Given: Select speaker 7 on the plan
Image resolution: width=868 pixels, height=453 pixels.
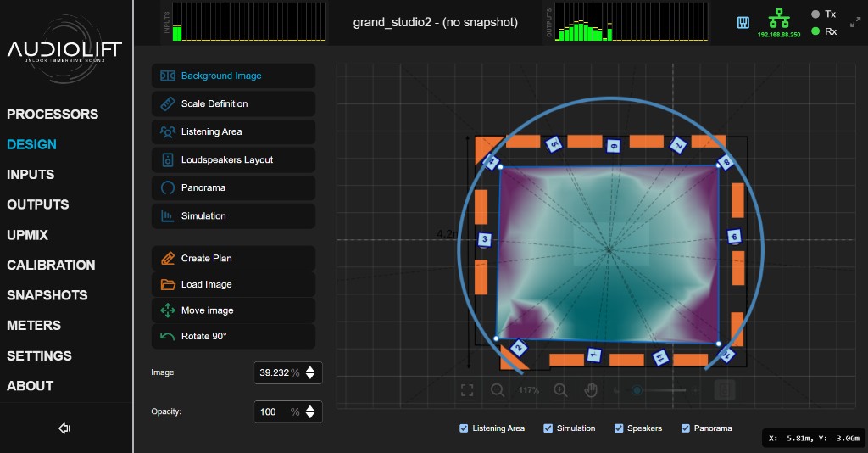Looking at the screenshot, I should click(678, 145).
